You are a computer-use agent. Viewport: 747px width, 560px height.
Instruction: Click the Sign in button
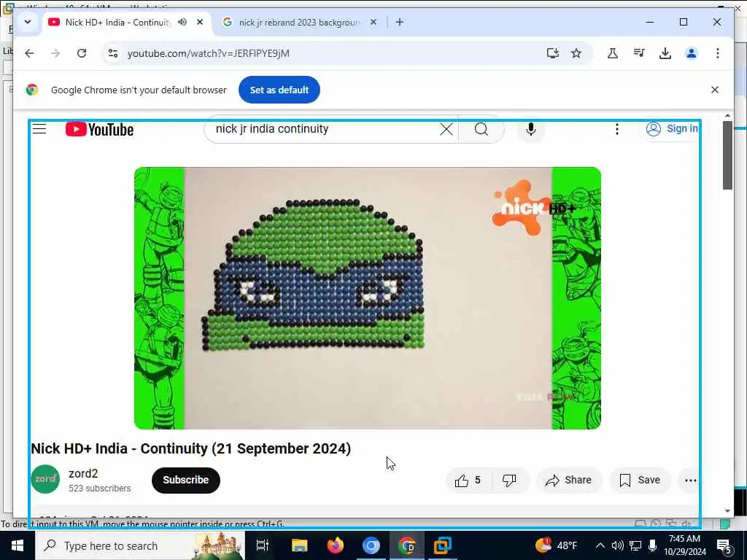pyautogui.click(x=672, y=128)
